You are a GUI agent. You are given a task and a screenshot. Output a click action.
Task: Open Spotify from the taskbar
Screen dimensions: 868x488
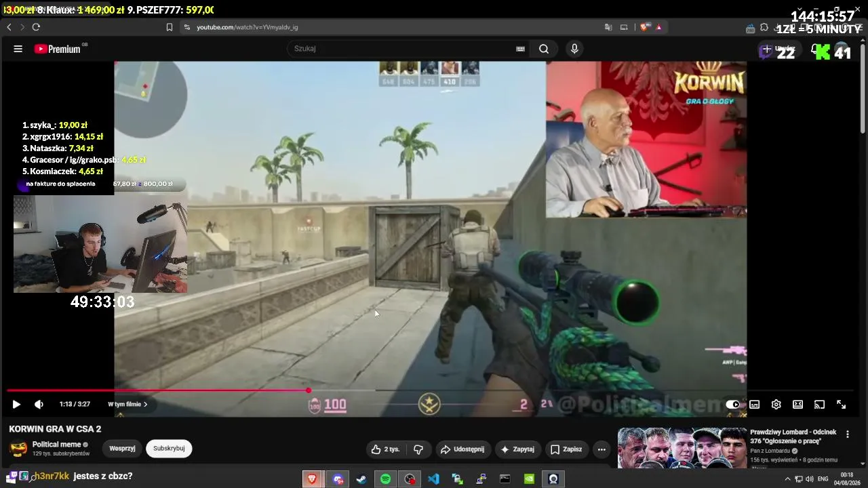[385, 479]
